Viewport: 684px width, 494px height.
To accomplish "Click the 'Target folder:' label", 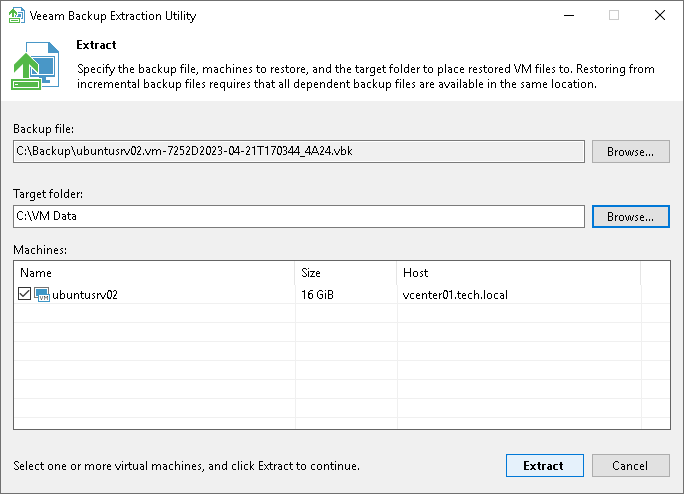I will (48, 194).
